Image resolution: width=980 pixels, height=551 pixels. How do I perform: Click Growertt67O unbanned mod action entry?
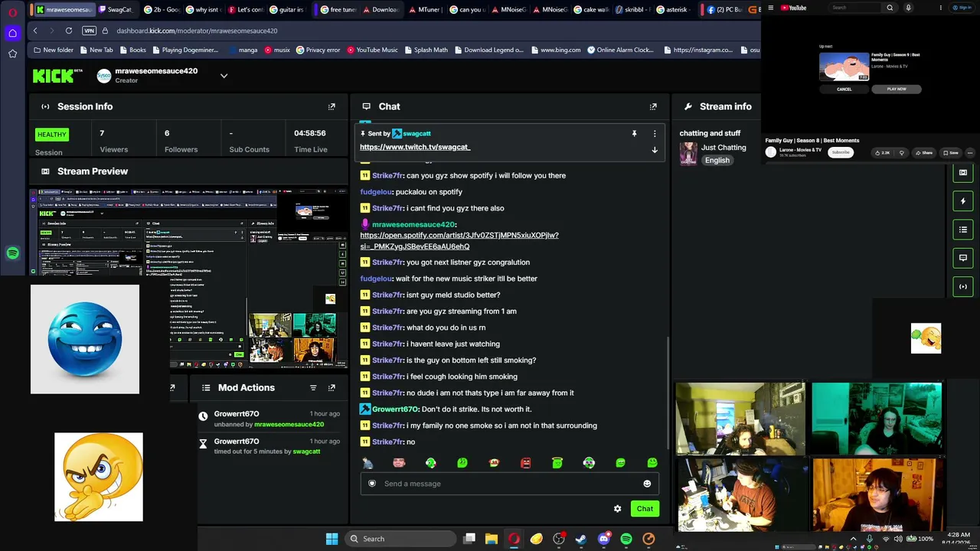pyautogui.click(x=269, y=419)
